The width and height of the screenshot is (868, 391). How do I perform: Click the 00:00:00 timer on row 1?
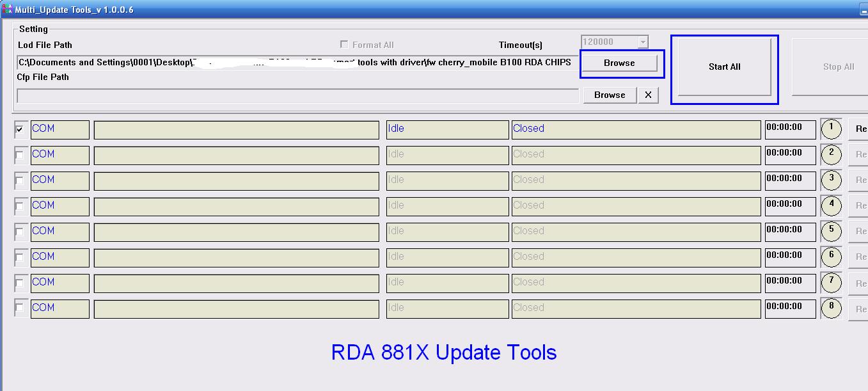pos(790,129)
